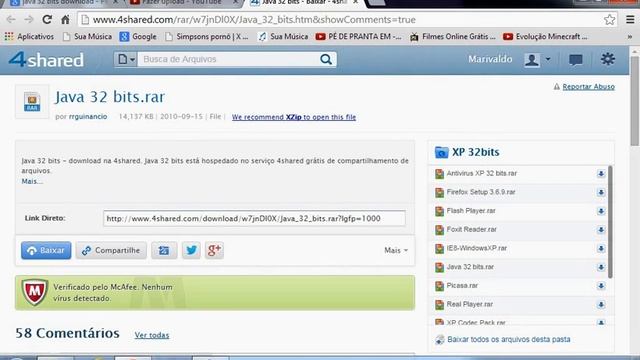Open IE8-WindowsXP.rar file

(477, 248)
